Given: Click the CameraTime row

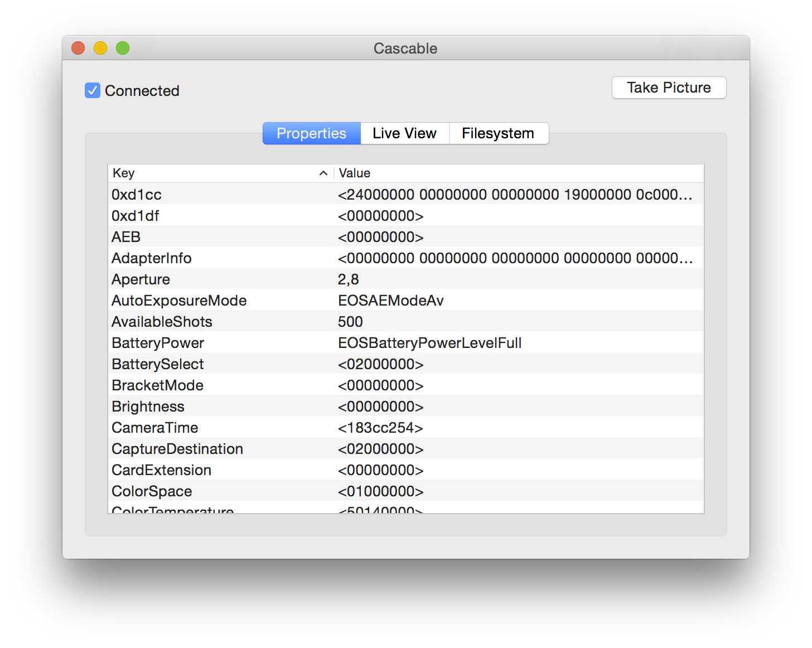Looking at the screenshot, I should [x=405, y=428].
